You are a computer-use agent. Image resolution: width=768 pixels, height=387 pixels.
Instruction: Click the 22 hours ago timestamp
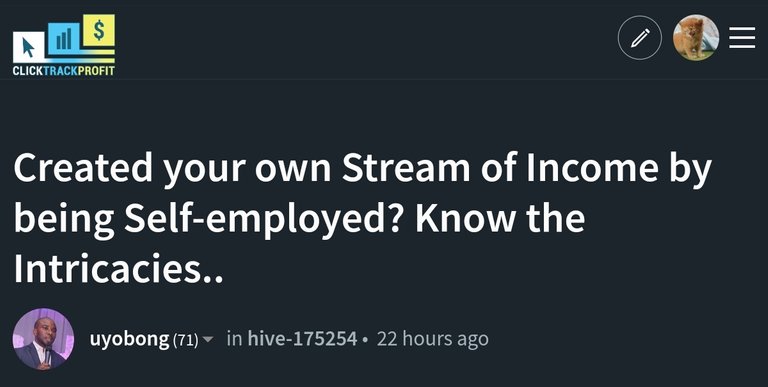point(432,339)
